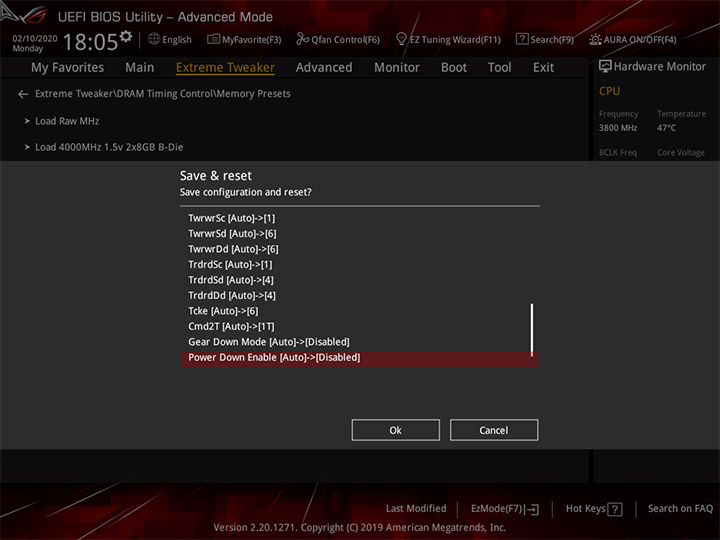720x540 pixels.
Task: Click the dialog changes list scrollbar
Action: point(532,330)
